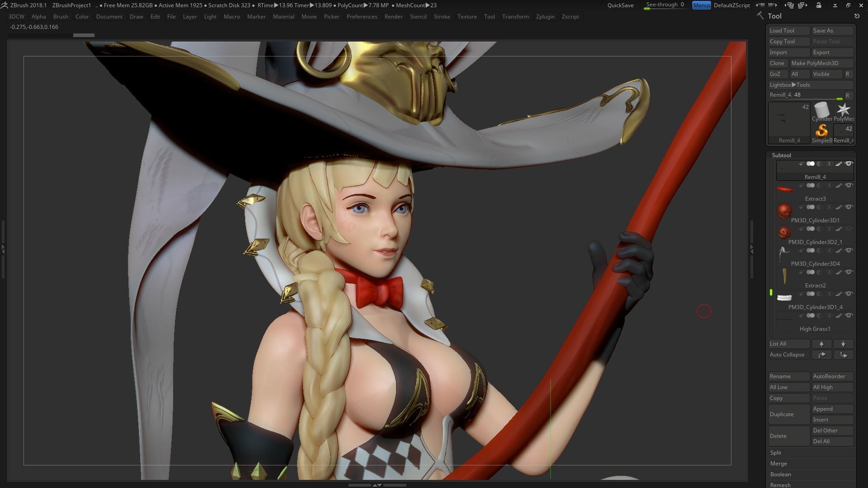The width and height of the screenshot is (868, 488).
Task: Expand the Split section
Action: 776,453
